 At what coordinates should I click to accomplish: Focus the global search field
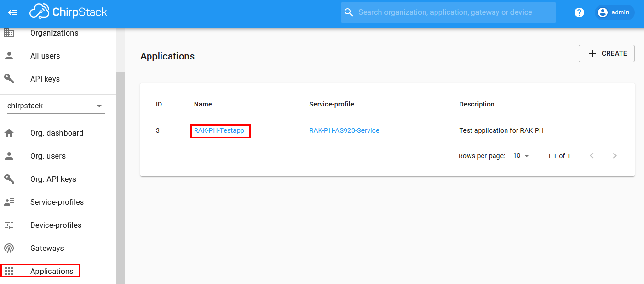tap(448, 12)
